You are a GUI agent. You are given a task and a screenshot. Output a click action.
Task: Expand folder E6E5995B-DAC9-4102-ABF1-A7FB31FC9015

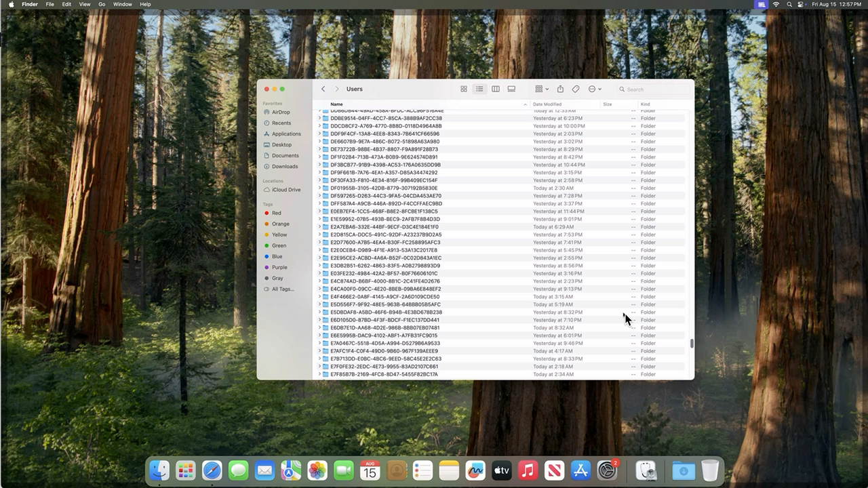click(x=320, y=335)
